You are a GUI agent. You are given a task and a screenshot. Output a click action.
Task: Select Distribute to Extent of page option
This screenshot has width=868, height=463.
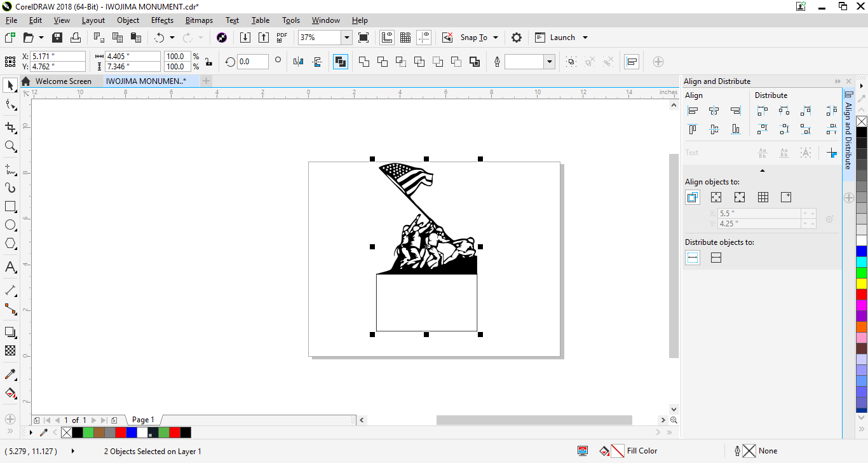click(716, 258)
